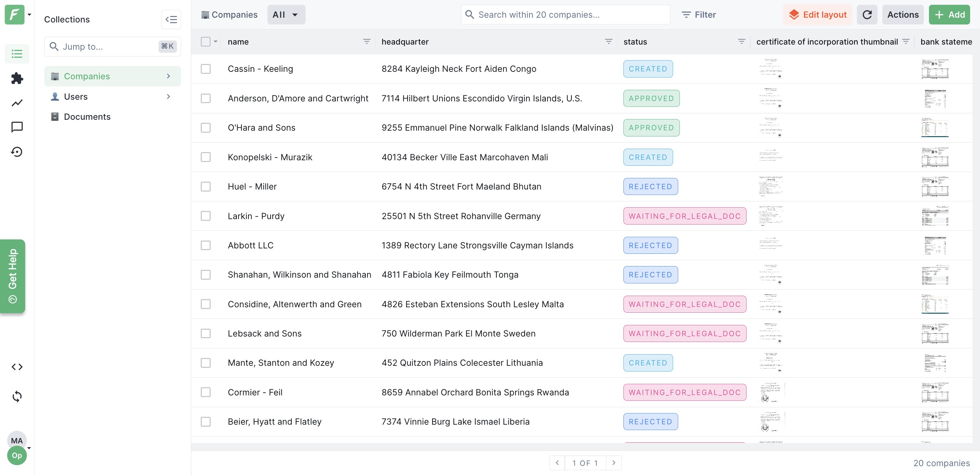This screenshot has width=980, height=475.
Task: Expand the Users collection chevron
Action: coord(168,97)
